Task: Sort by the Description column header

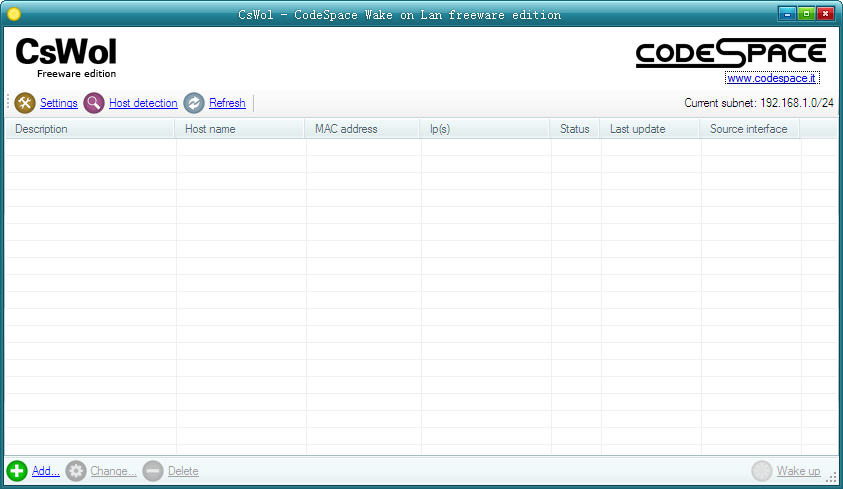Action: [x=90, y=129]
